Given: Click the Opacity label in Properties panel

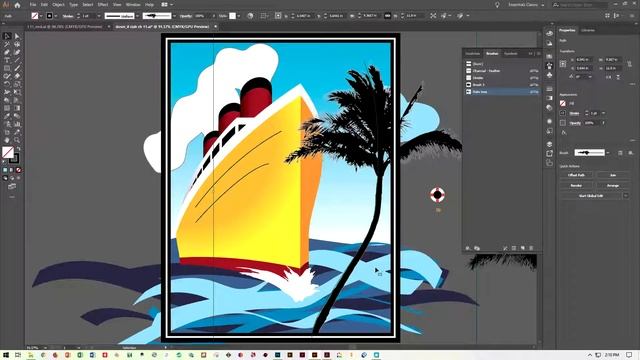Looking at the screenshot, I should 575,123.
